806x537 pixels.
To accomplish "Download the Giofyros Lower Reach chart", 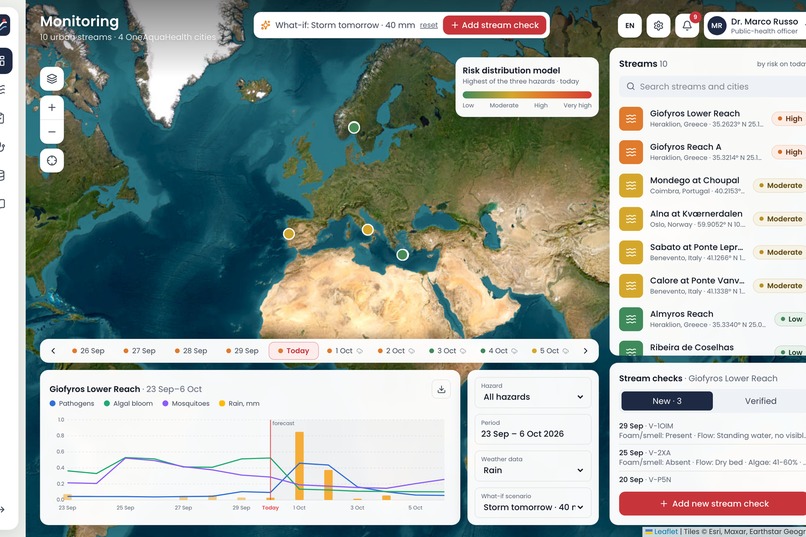I will (441, 389).
